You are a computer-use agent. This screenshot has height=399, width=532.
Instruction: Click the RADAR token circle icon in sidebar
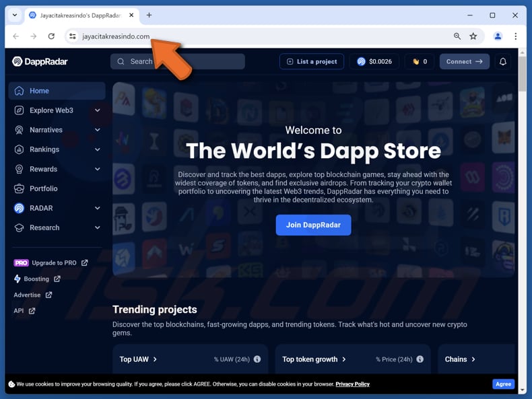20,208
